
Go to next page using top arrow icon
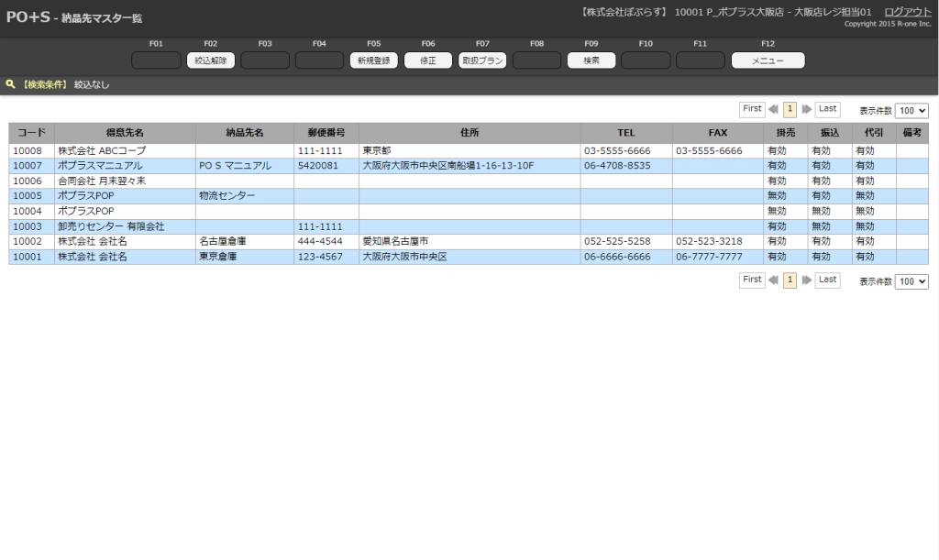pos(807,109)
